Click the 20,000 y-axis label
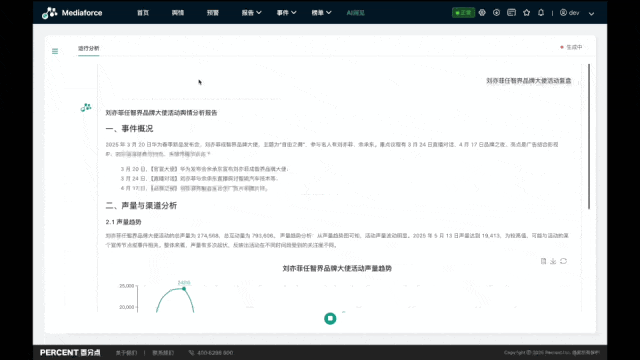This screenshot has width=640, height=360. pyautogui.click(x=127, y=307)
